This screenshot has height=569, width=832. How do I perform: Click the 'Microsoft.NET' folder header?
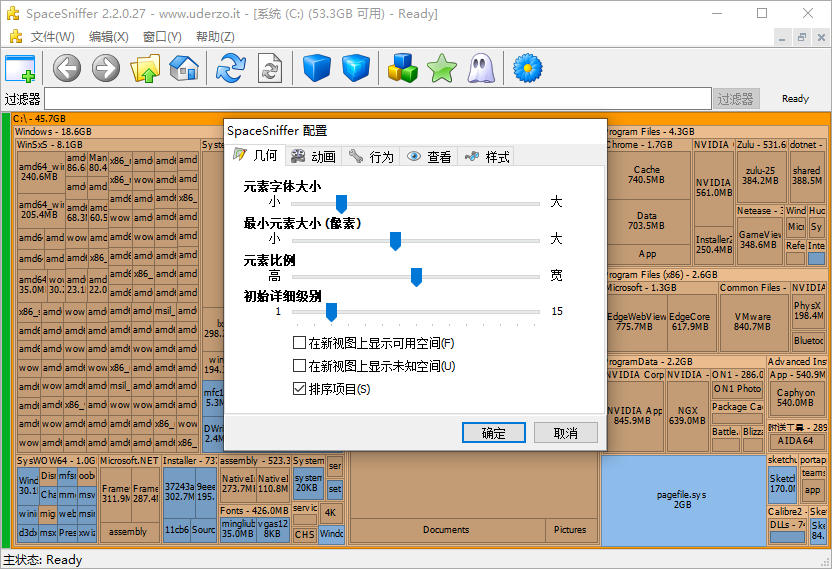129,461
